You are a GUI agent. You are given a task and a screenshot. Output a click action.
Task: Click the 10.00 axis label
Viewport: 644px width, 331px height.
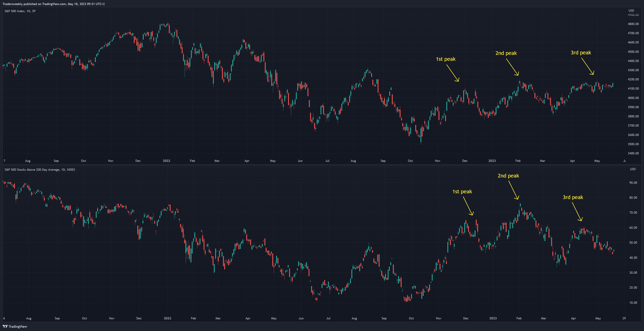(633, 303)
